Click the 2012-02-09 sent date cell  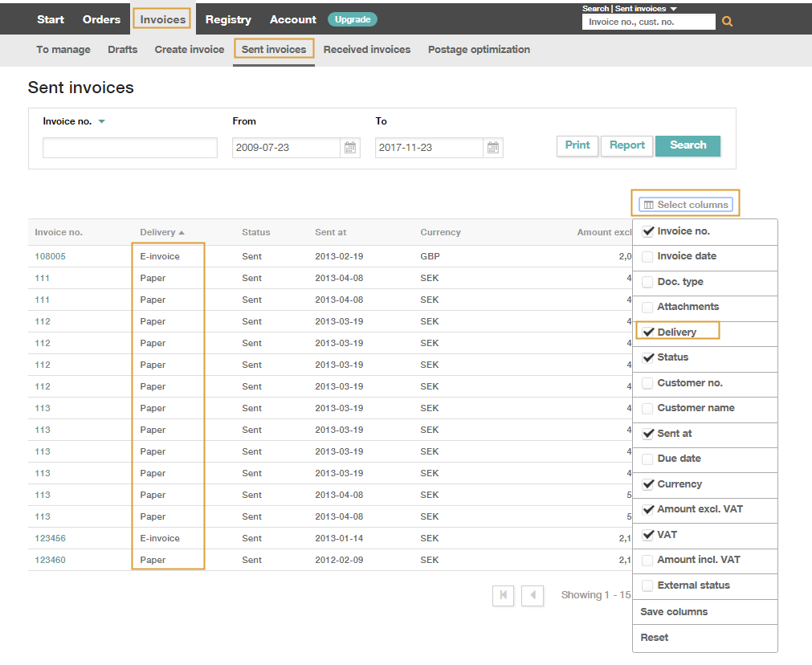click(339, 560)
